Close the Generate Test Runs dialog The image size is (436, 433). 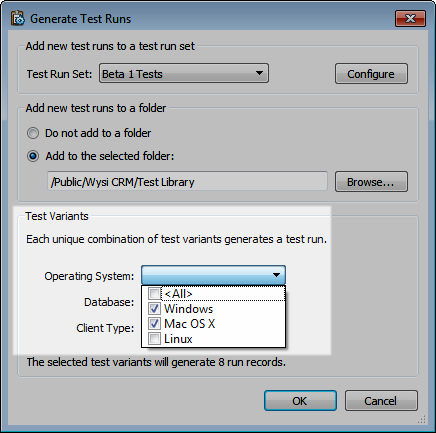(x=410, y=18)
